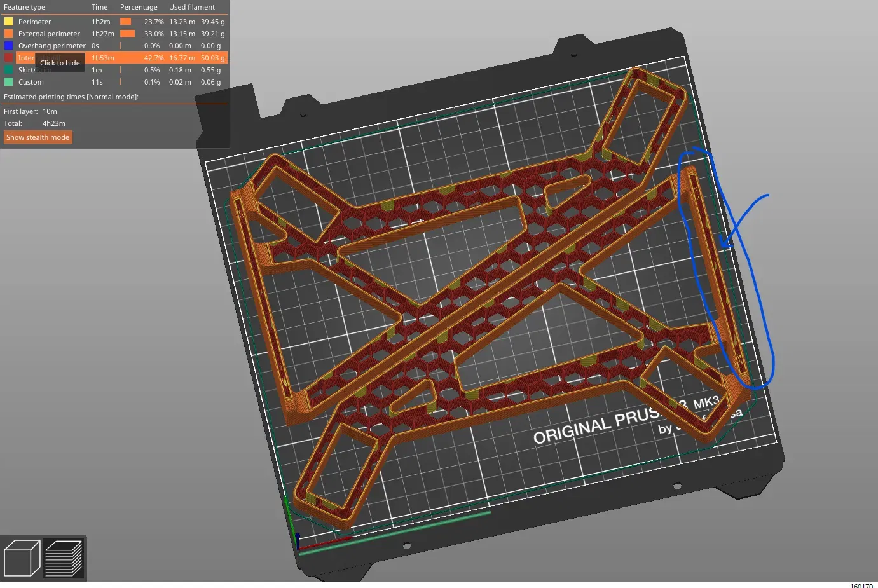Click the 11s time for Custom
878x588 pixels.
[97, 82]
